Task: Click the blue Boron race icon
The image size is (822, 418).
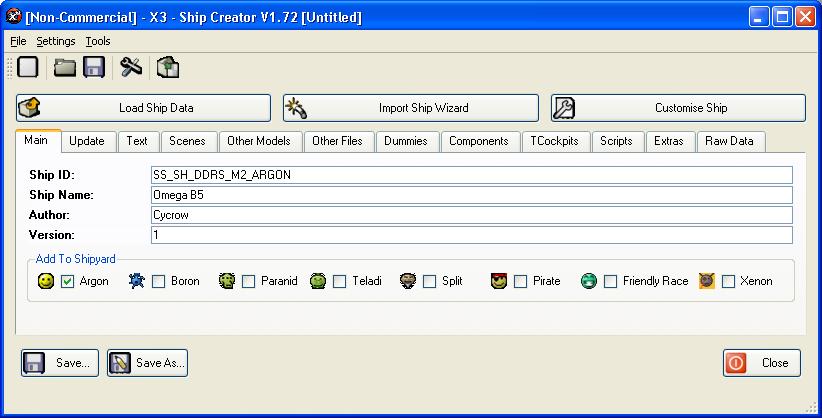Action: click(x=137, y=281)
